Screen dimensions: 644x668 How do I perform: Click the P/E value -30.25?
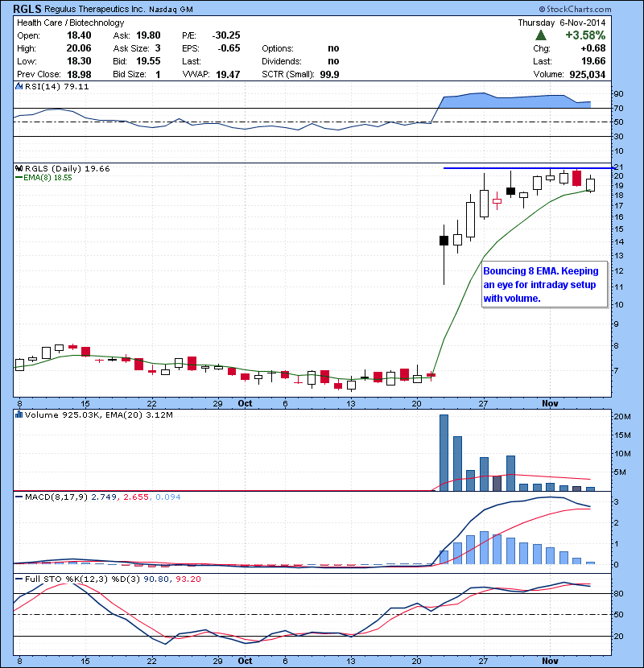tap(226, 35)
